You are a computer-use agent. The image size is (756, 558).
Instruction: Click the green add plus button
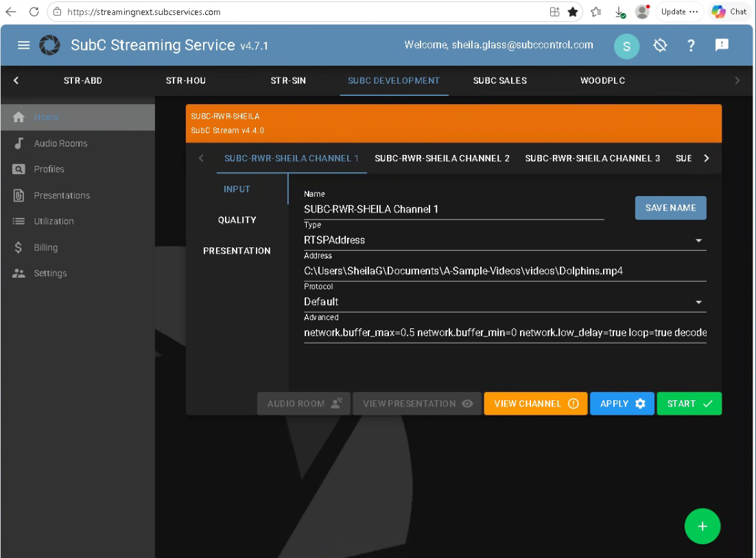(x=702, y=526)
